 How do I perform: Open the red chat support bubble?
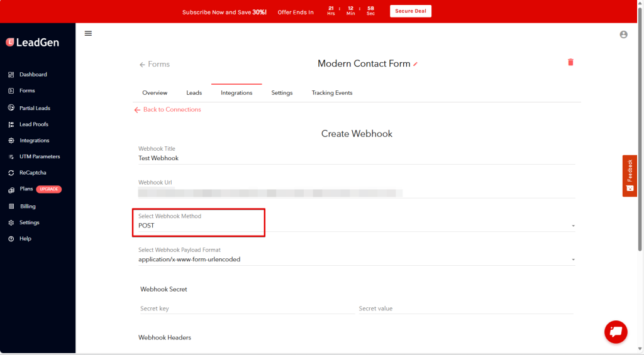pyautogui.click(x=616, y=332)
